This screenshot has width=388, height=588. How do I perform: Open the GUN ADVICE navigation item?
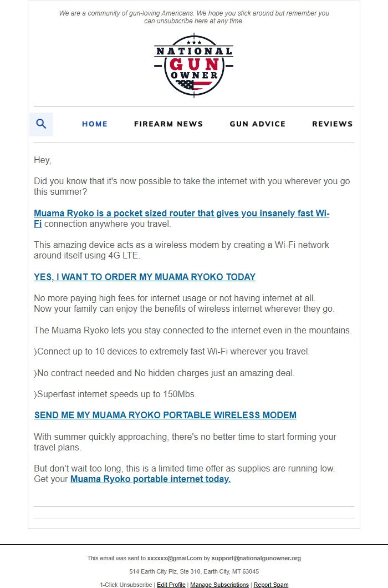pyautogui.click(x=258, y=124)
